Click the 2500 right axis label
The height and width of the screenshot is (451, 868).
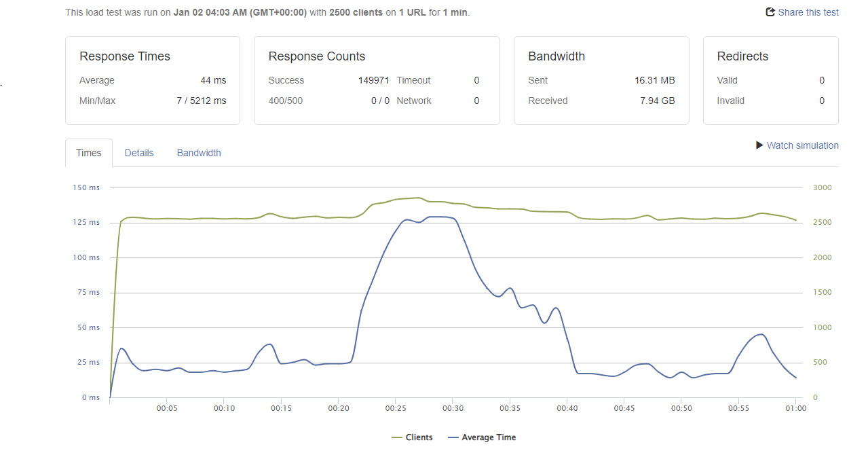822,223
